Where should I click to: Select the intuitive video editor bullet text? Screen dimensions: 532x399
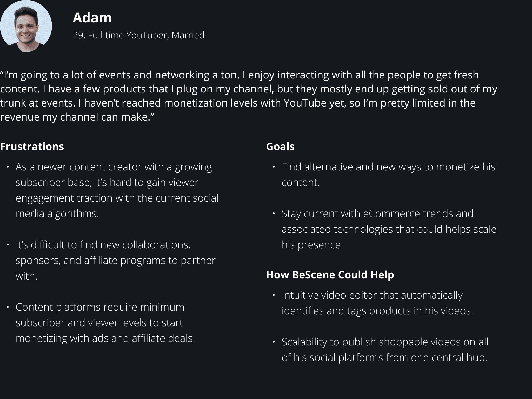[377, 303]
